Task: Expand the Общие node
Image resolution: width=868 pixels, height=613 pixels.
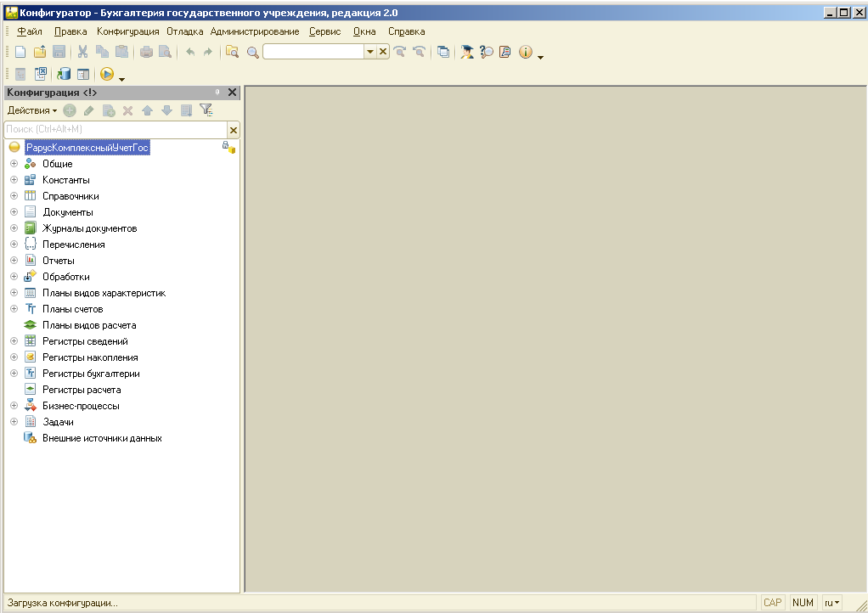Action: (14, 164)
